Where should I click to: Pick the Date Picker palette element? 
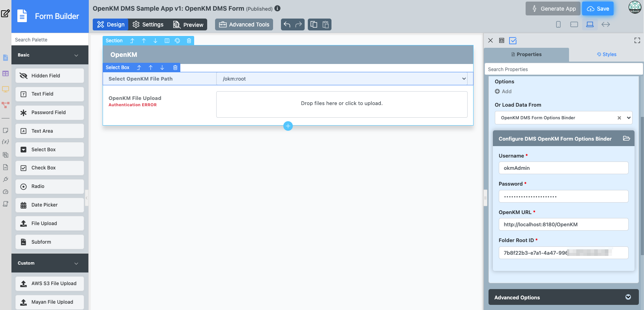pyautogui.click(x=50, y=205)
